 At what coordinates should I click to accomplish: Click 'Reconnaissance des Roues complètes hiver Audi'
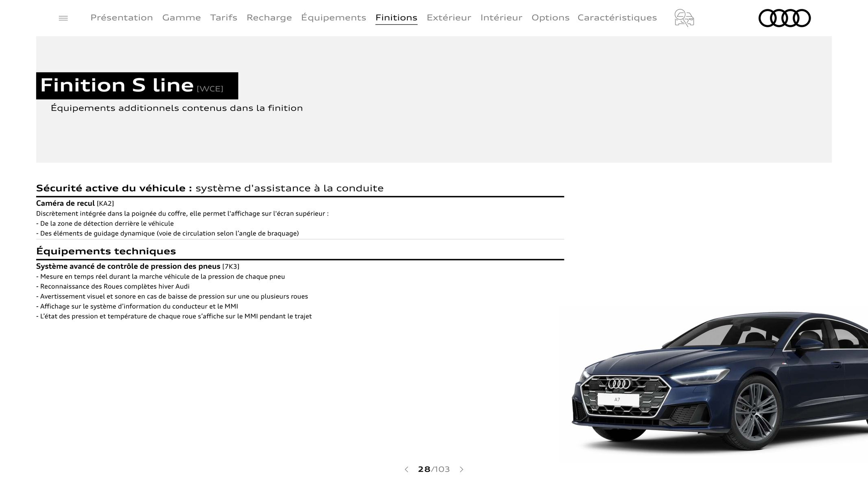pyautogui.click(x=113, y=286)
